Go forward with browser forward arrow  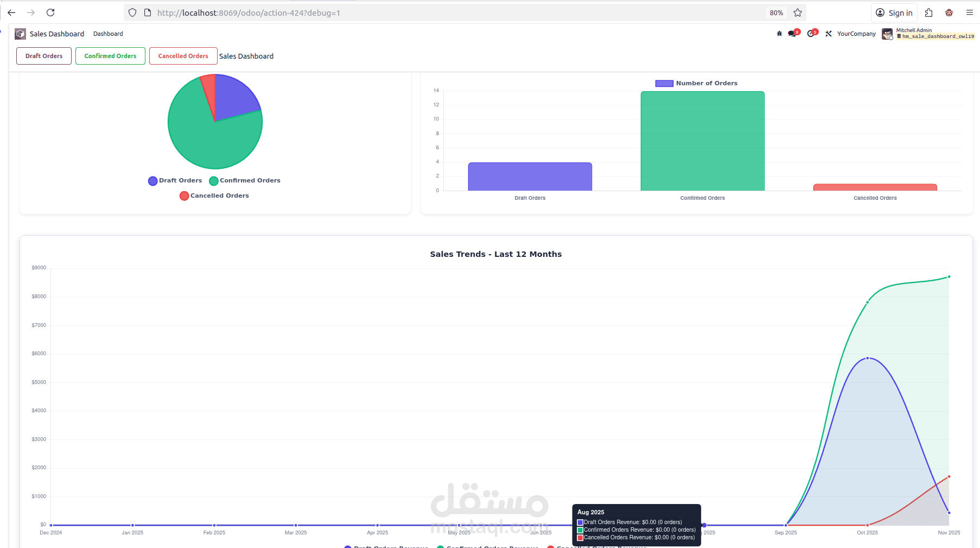coord(31,12)
